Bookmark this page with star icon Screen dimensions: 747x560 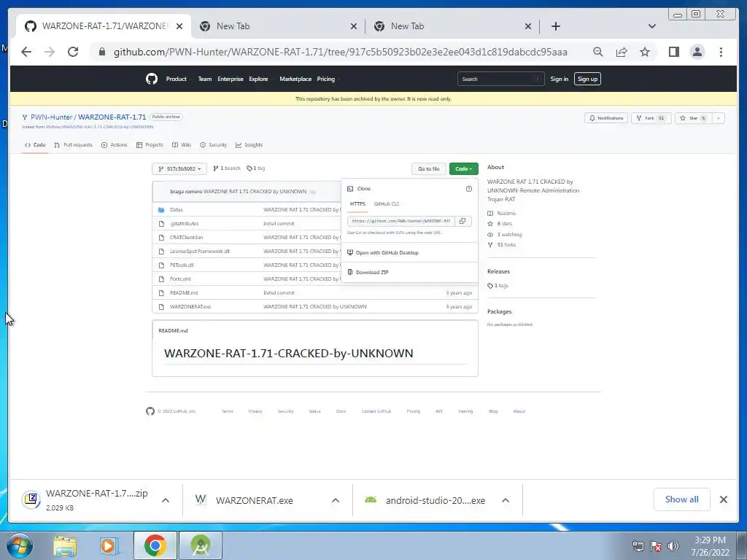point(645,52)
